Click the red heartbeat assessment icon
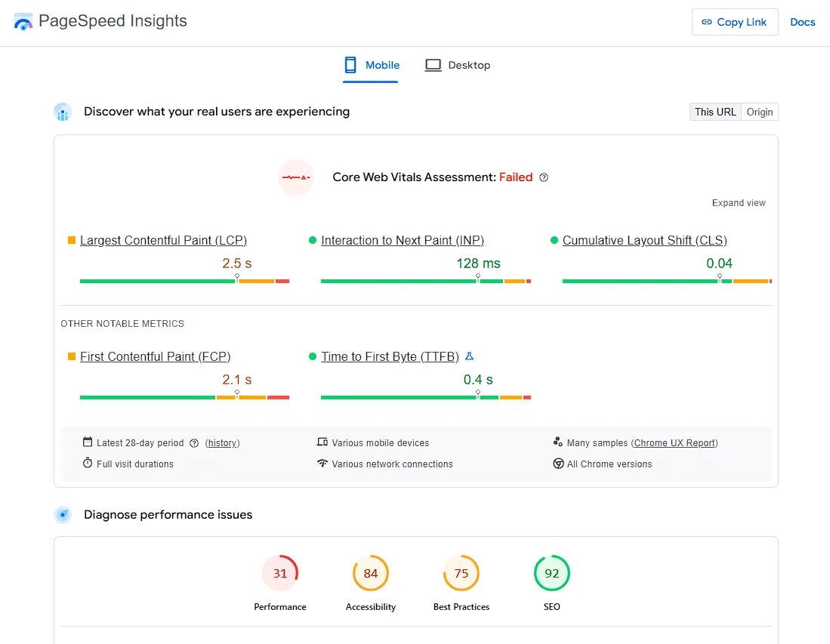 pyautogui.click(x=295, y=177)
